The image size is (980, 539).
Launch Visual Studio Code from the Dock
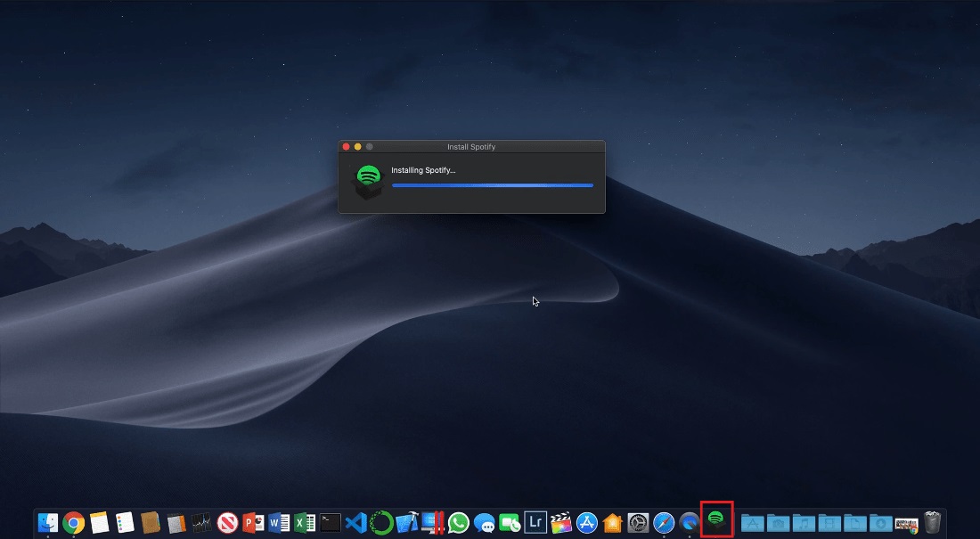tap(356, 522)
